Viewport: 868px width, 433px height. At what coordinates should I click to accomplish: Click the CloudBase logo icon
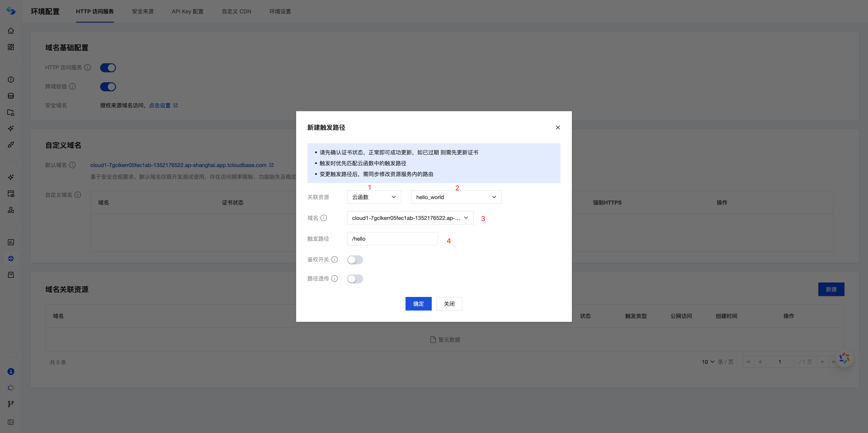point(11,11)
